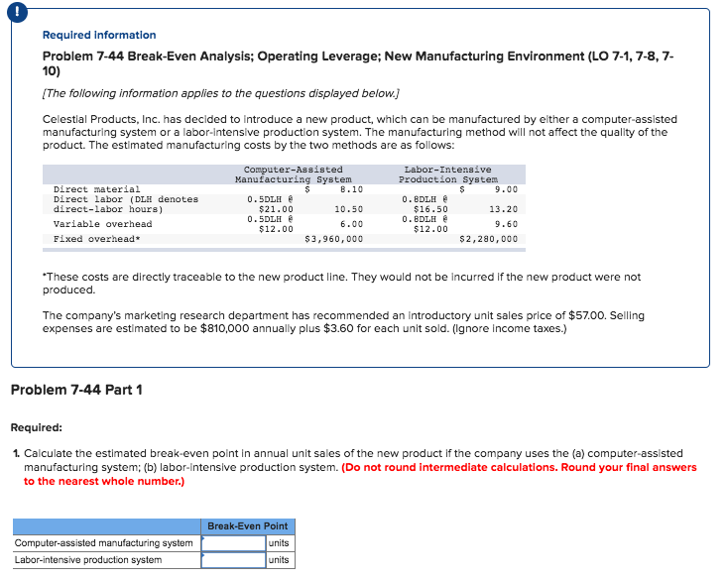Click the 'units' label in the Labor-intensive row
728x580 pixels.
click(x=279, y=560)
